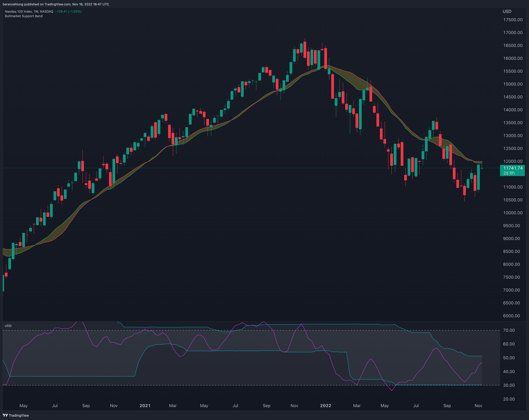Click the TradingView logo icon
This screenshot has height=420, width=529.
(5, 415)
